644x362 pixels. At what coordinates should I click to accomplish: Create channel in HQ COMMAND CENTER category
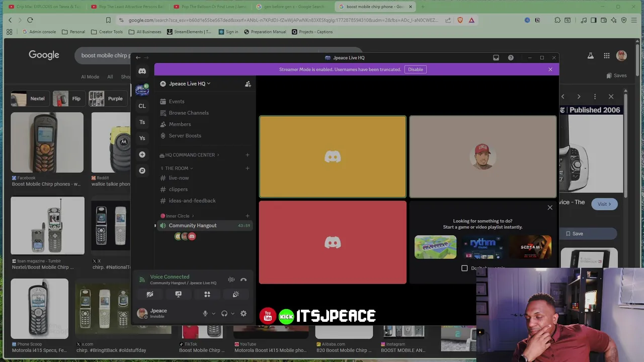(x=247, y=155)
